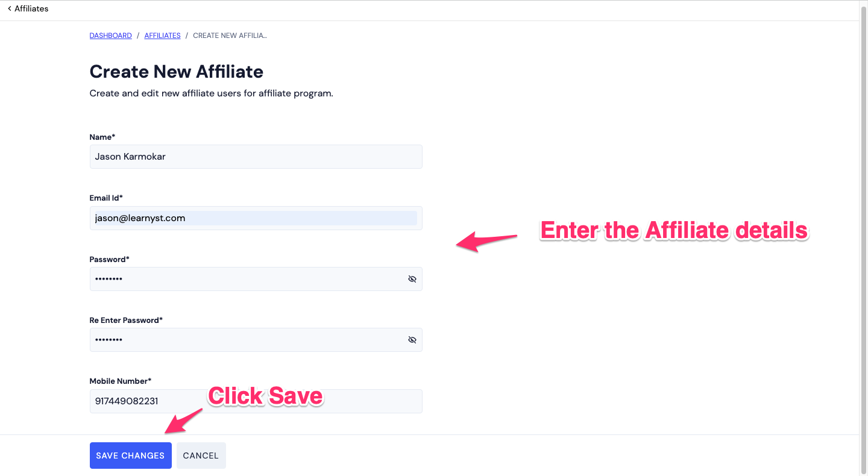Show password in the Password field
This screenshot has width=868, height=476.
point(412,279)
